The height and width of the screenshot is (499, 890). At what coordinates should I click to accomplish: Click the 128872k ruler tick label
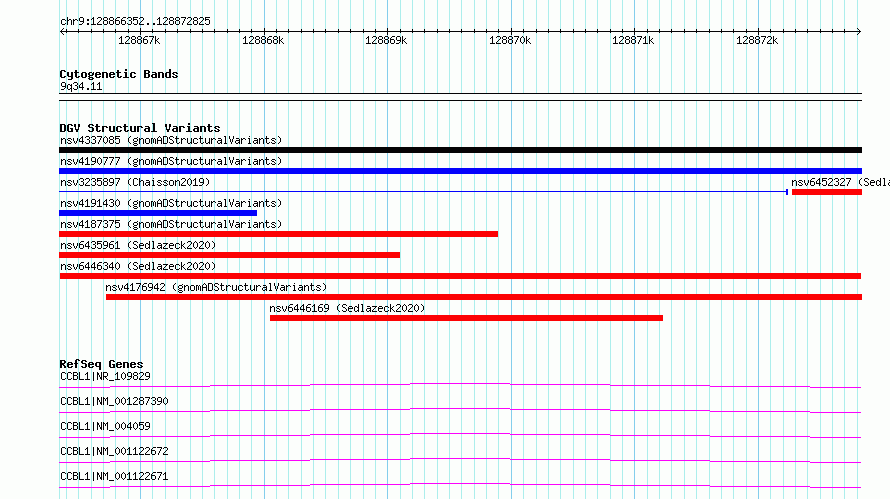click(757, 40)
